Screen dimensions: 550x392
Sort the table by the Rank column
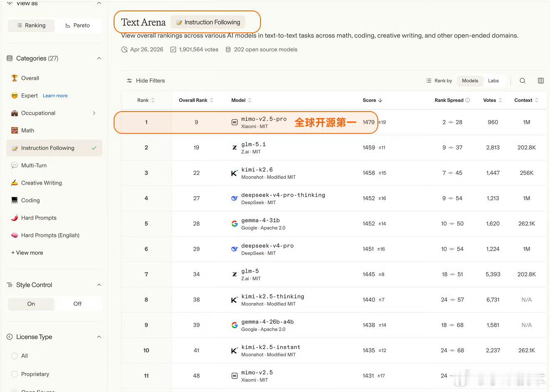[146, 100]
